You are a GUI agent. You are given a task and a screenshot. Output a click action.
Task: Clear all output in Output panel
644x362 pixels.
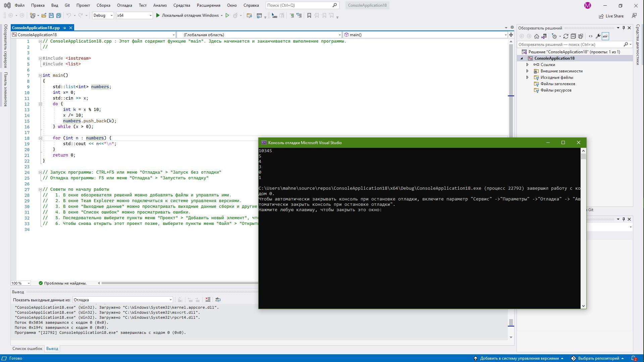[x=208, y=300]
